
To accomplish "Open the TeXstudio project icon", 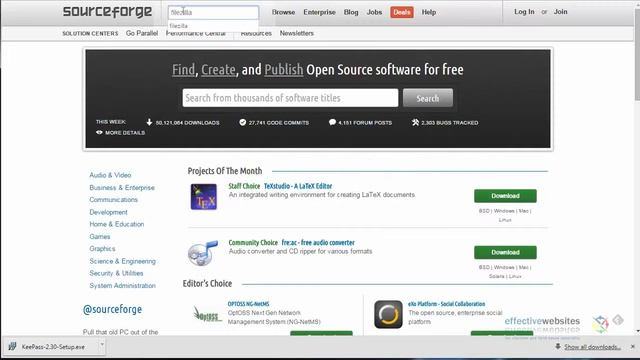I will tap(204, 197).
